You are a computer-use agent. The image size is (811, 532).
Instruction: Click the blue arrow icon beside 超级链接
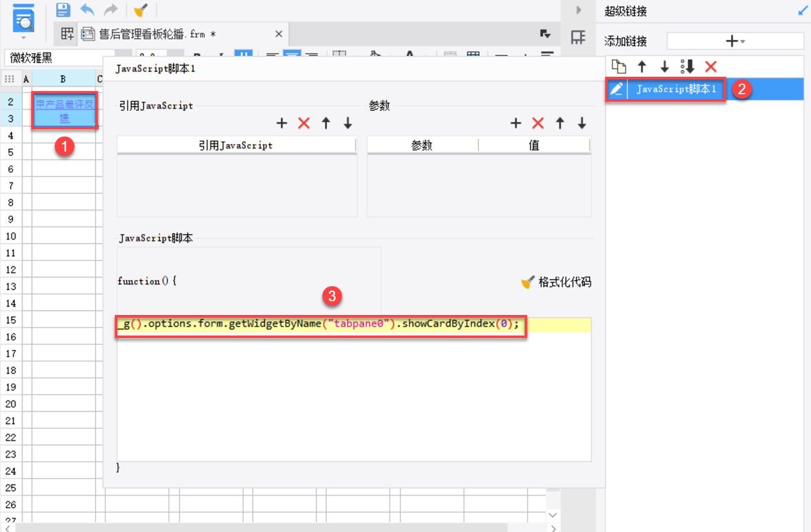802,11
